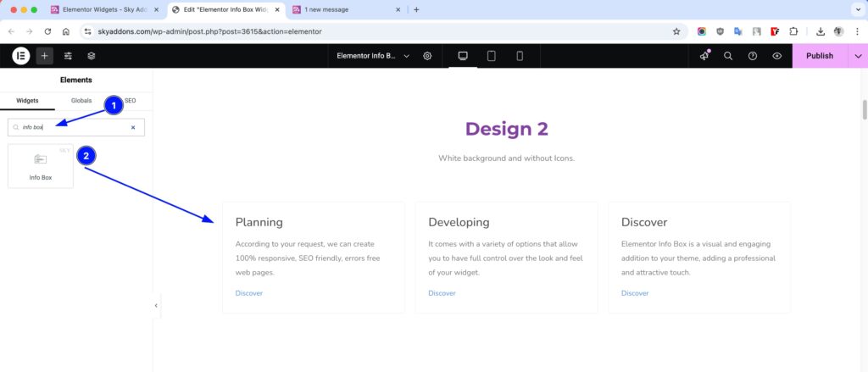868x372 pixels.
Task: Switch to mobile preview mode
Action: tap(520, 56)
